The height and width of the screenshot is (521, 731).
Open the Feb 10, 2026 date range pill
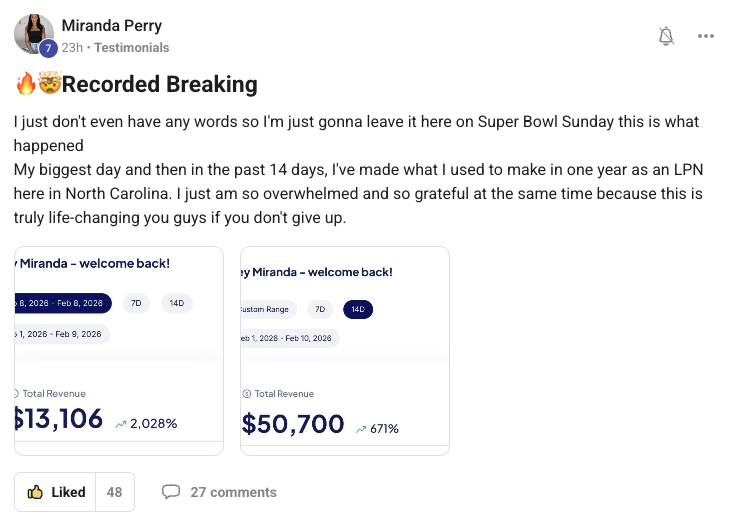pyautogui.click(x=288, y=338)
